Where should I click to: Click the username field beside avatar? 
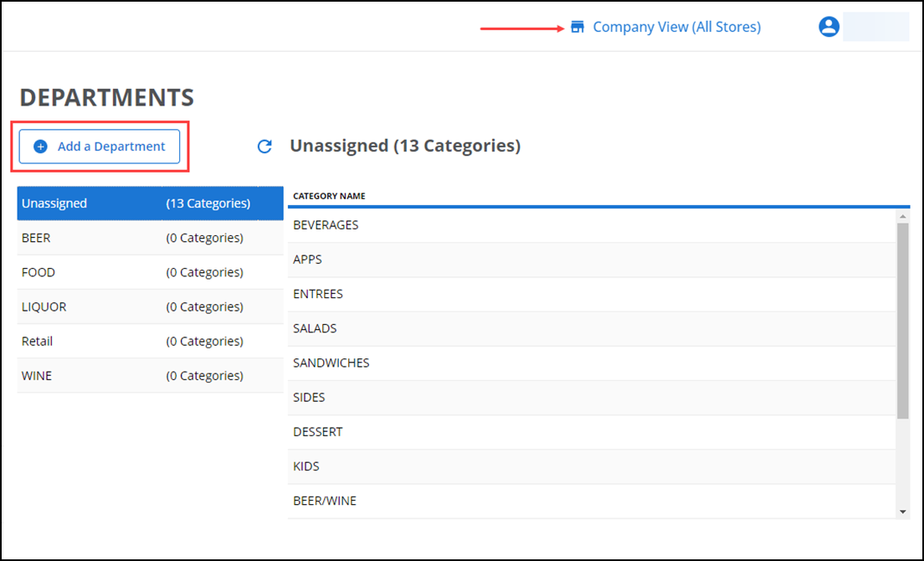pos(875,27)
